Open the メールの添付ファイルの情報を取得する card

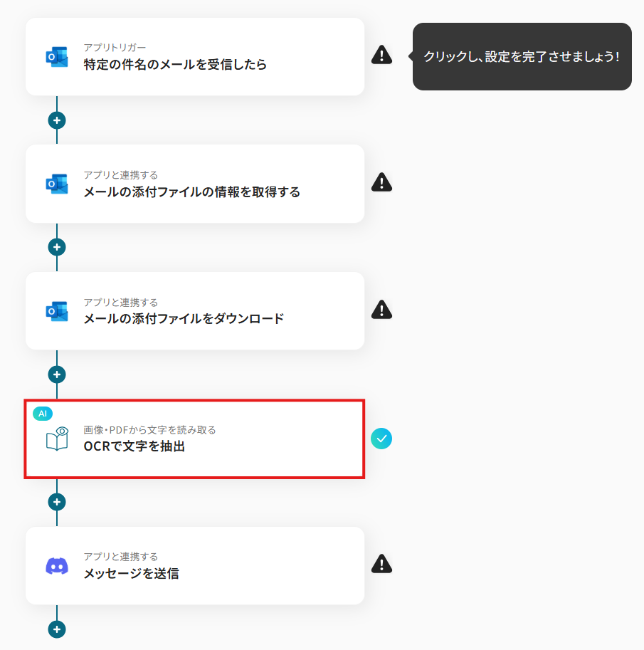pos(195,184)
